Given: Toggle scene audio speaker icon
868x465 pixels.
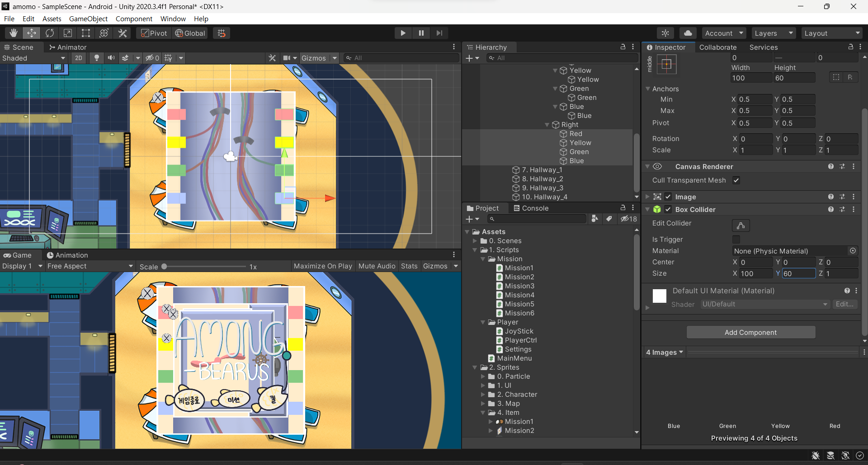Looking at the screenshot, I should [x=111, y=58].
